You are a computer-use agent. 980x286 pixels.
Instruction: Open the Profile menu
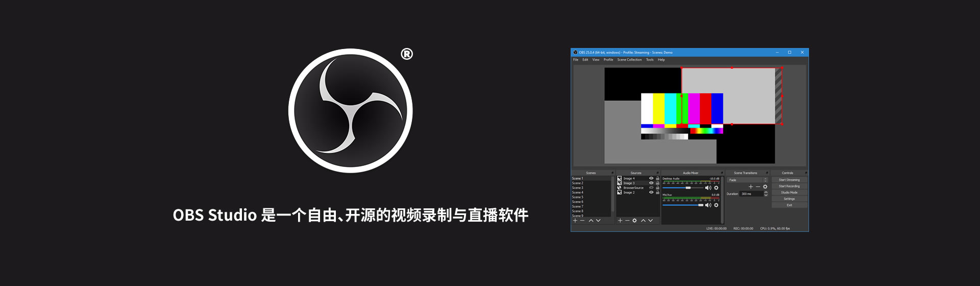(608, 60)
